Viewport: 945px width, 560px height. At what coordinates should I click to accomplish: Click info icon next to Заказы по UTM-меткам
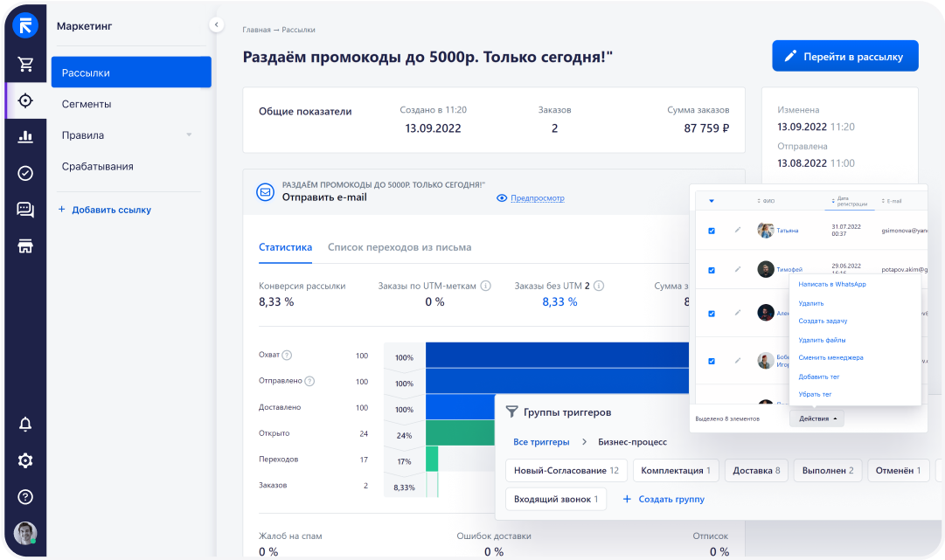[x=485, y=286]
